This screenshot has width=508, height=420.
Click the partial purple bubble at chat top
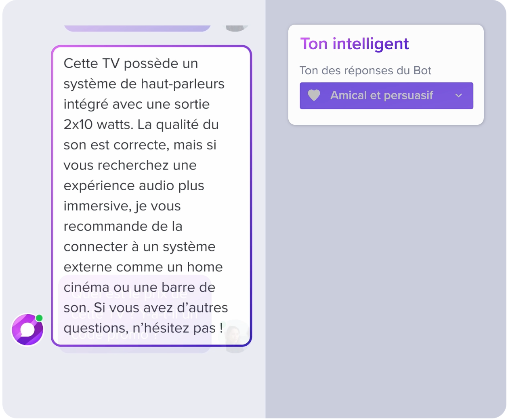(137, 28)
